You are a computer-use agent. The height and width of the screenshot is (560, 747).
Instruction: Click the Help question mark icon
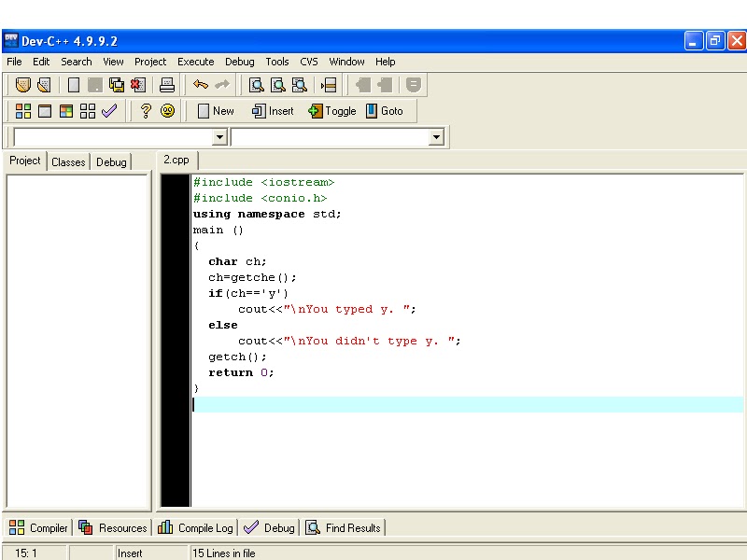coord(146,111)
